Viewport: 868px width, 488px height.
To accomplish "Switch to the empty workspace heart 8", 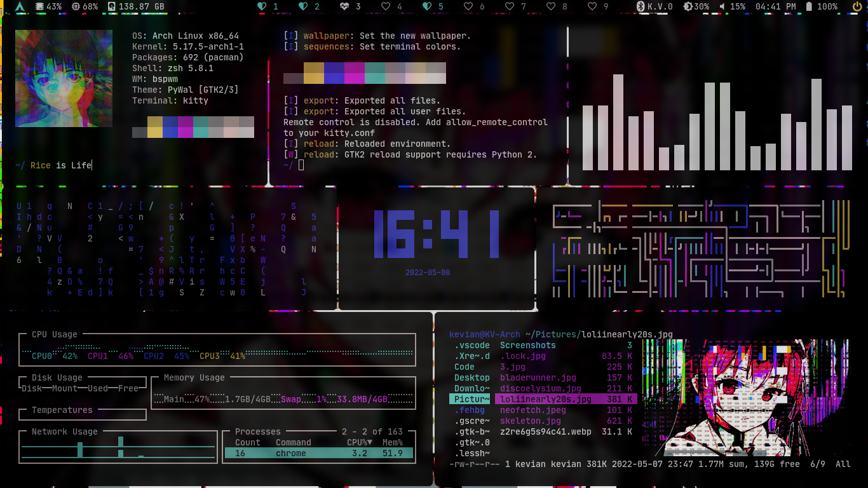I will coord(552,7).
